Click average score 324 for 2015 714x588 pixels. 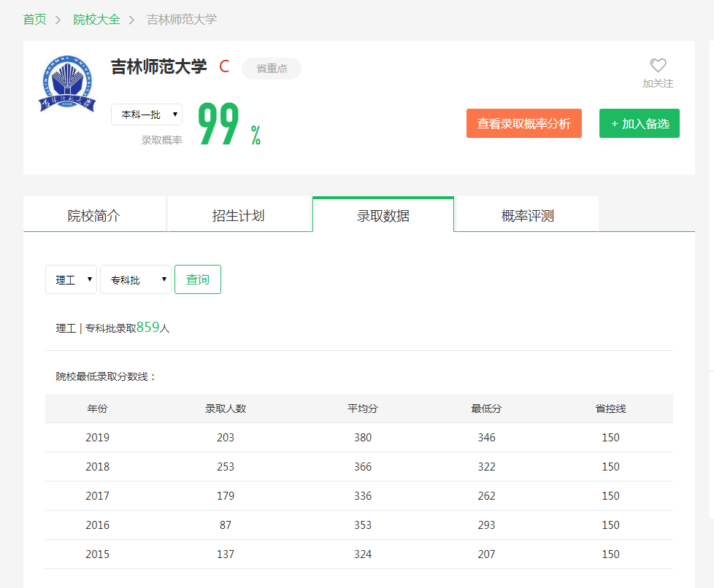click(x=363, y=554)
